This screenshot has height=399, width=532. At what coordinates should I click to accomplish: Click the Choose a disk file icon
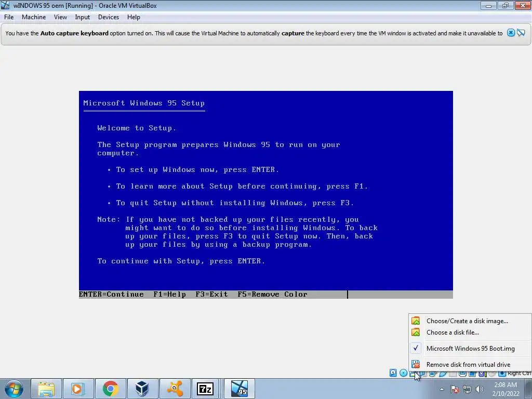[x=416, y=332]
